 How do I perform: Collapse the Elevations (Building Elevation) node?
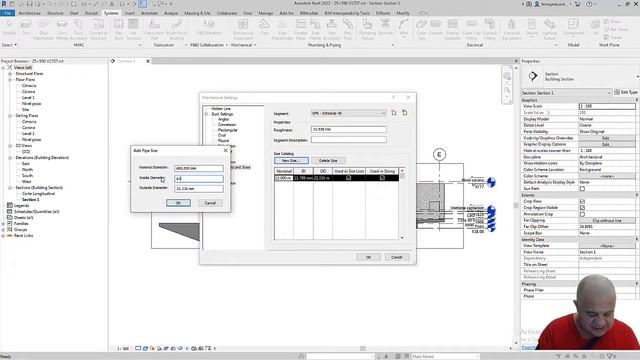(x=10, y=158)
